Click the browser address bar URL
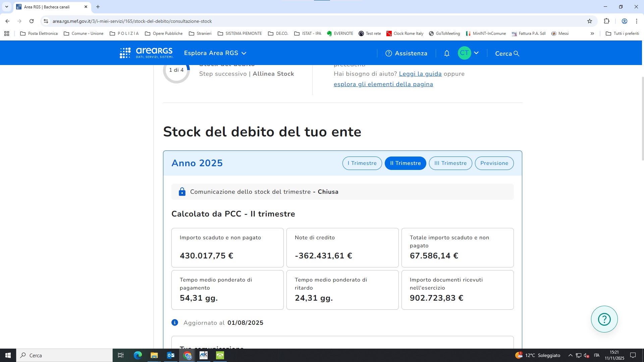 132,21
